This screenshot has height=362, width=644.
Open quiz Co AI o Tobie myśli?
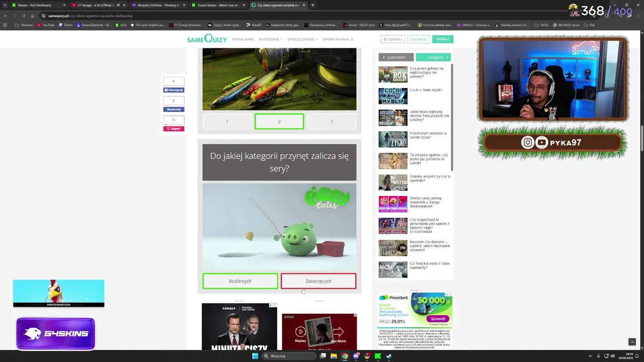(x=426, y=90)
